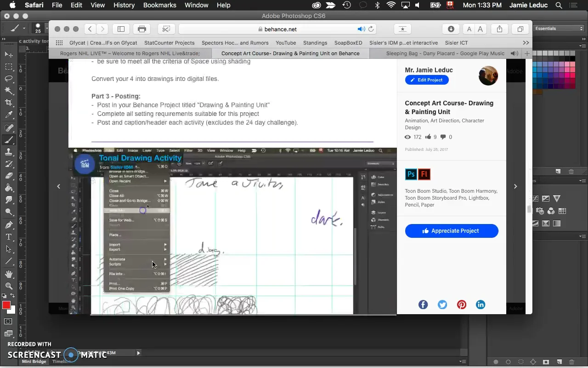This screenshot has height=368, width=588.
Task: Open the Bookmarks menu
Action: click(159, 5)
